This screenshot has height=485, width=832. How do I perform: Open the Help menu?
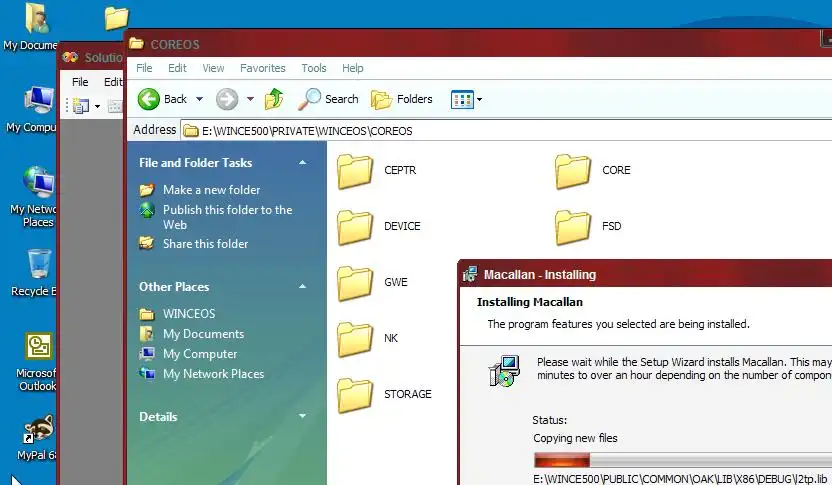coord(352,68)
